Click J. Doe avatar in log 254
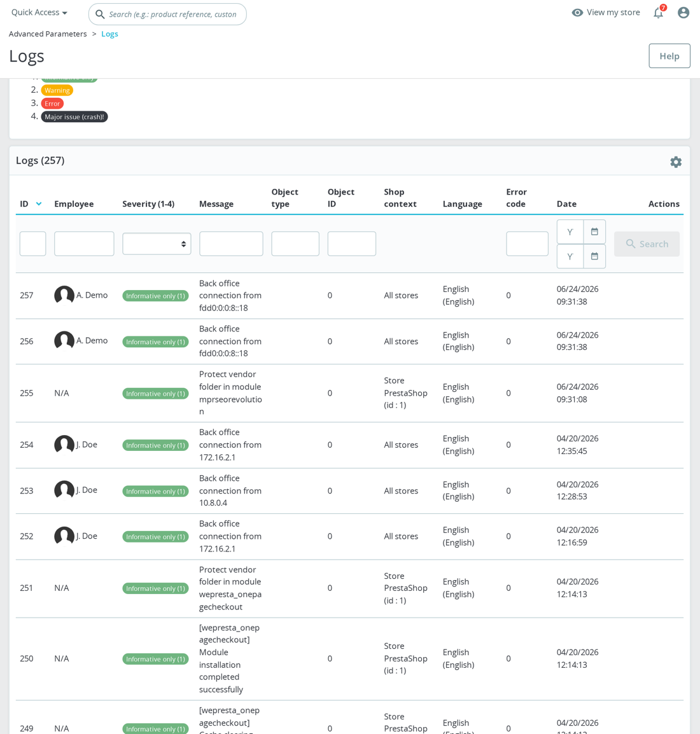Image resolution: width=700 pixels, height=734 pixels. [x=64, y=445]
